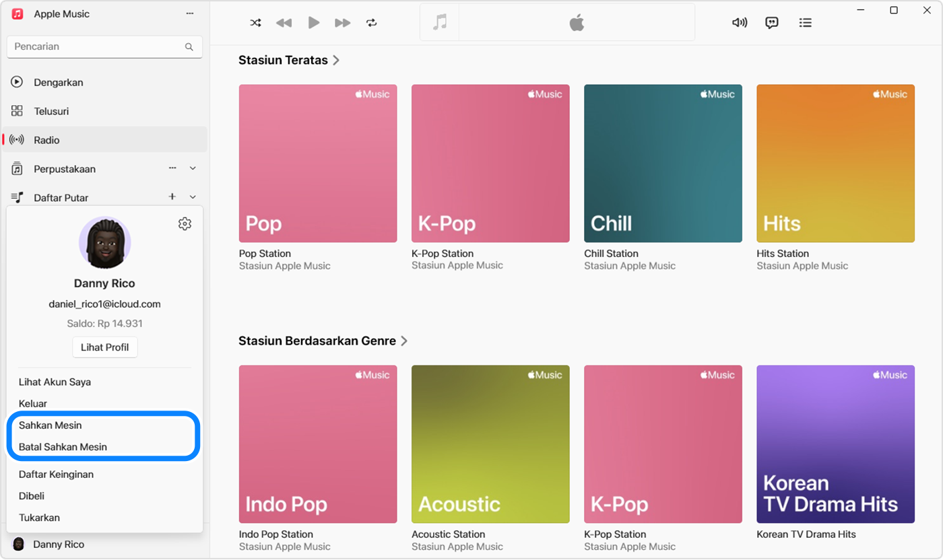Toggle shuffle playback
943x560 pixels.
(x=256, y=23)
